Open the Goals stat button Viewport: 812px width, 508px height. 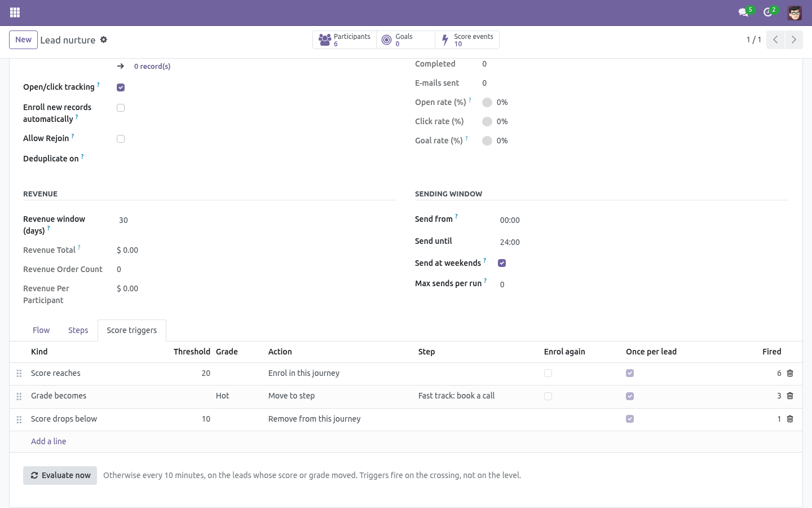[405, 40]
